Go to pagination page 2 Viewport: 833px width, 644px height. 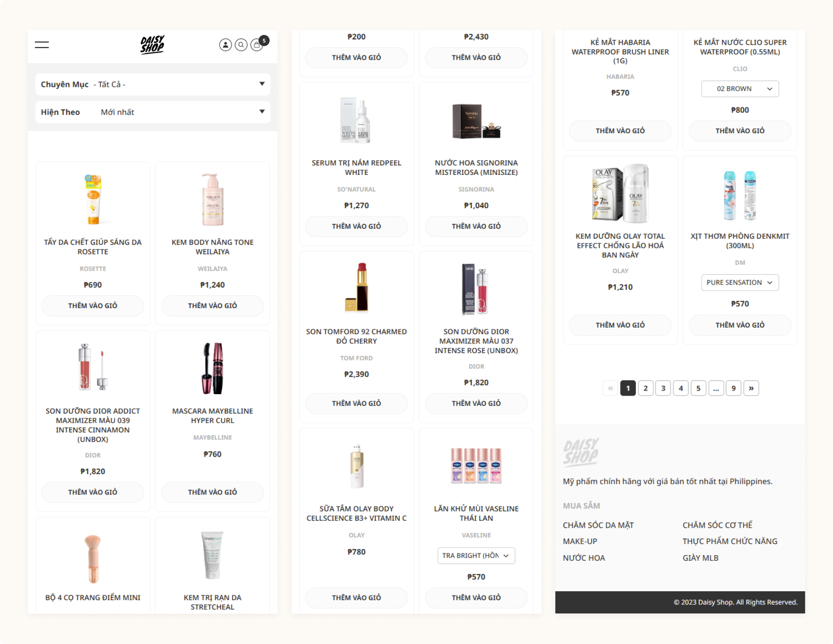coord(646,388)
